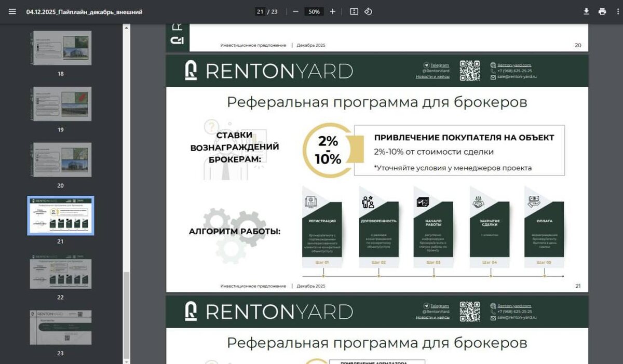Image resolution: width=623 pixels, height=364 pixels.
Task: Open Telegram link in page 21 header
Action: (x=439, y=65)
